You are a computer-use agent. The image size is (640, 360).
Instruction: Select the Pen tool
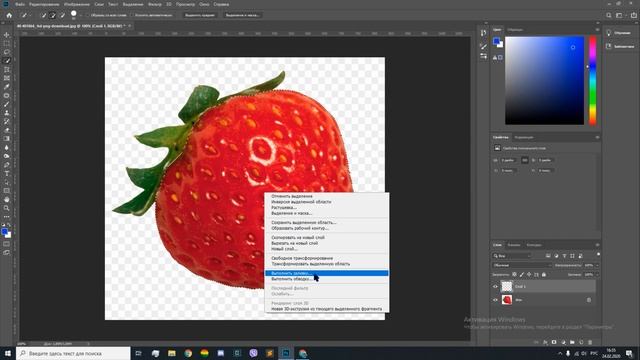(x=7, y=165)
